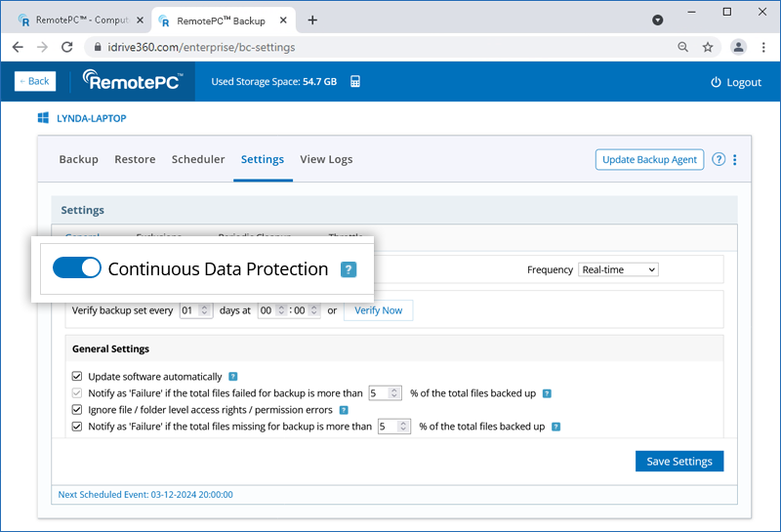Uncheck Ignore file / folder level access rights
The image size is (781, 532).
point(77,410)
